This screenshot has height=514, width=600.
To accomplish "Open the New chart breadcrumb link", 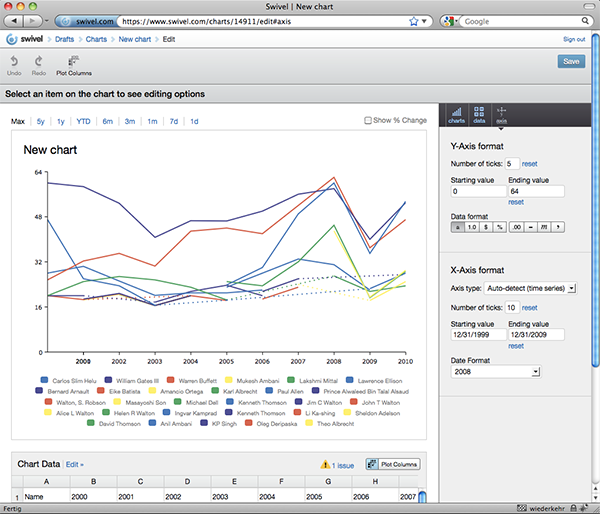I will (x=135, y=39).
